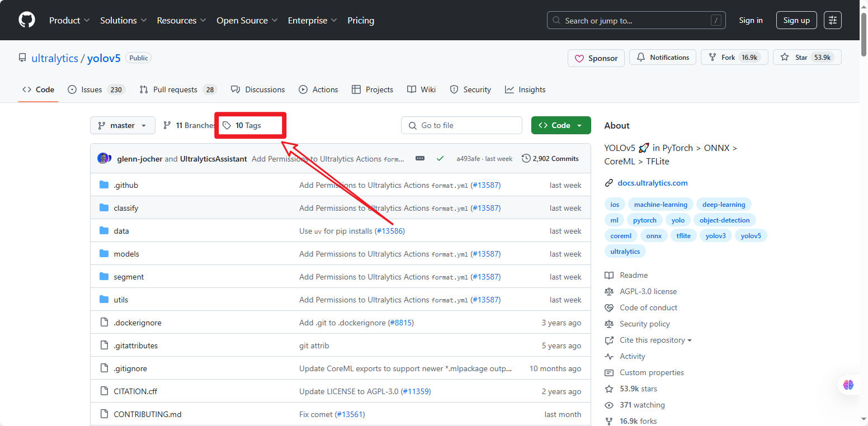Open the Readme link in About
This screenshot has height=426, width=868.
[x=634, y=275]
